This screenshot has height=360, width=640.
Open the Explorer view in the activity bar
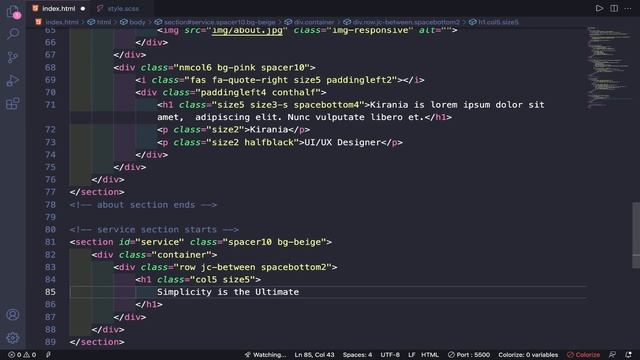pyautogui.click(x=13, y=12)
